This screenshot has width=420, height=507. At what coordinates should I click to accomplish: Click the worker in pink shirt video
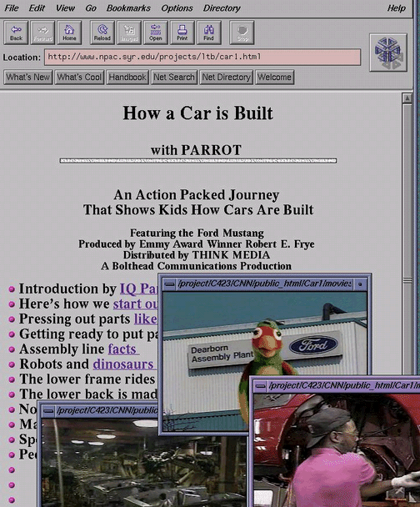[x=337, y=450]
